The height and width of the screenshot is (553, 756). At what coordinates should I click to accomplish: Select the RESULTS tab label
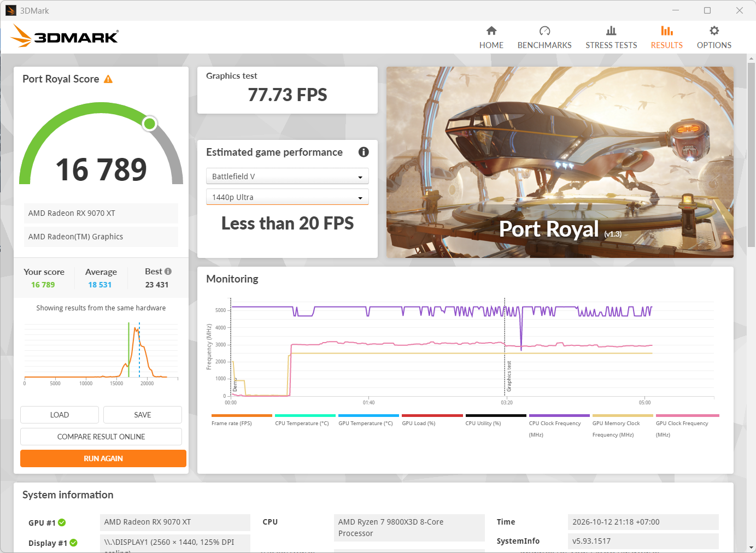(667, 45)
